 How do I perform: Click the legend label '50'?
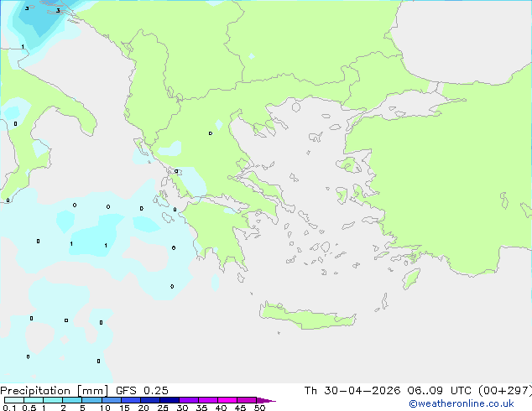(259, 408)
